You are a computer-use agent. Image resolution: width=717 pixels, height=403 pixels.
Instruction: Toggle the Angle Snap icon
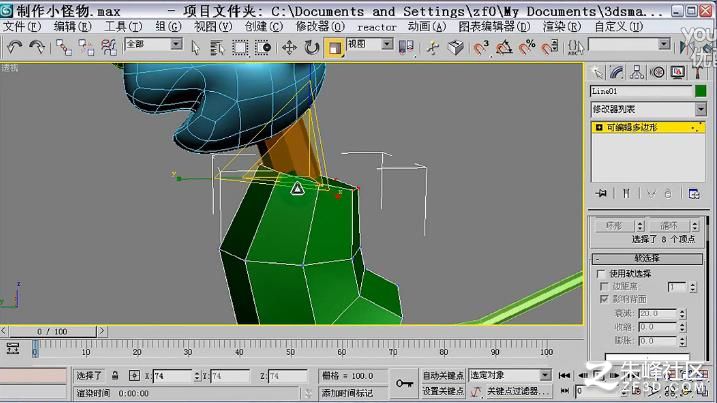click(504, 48)
